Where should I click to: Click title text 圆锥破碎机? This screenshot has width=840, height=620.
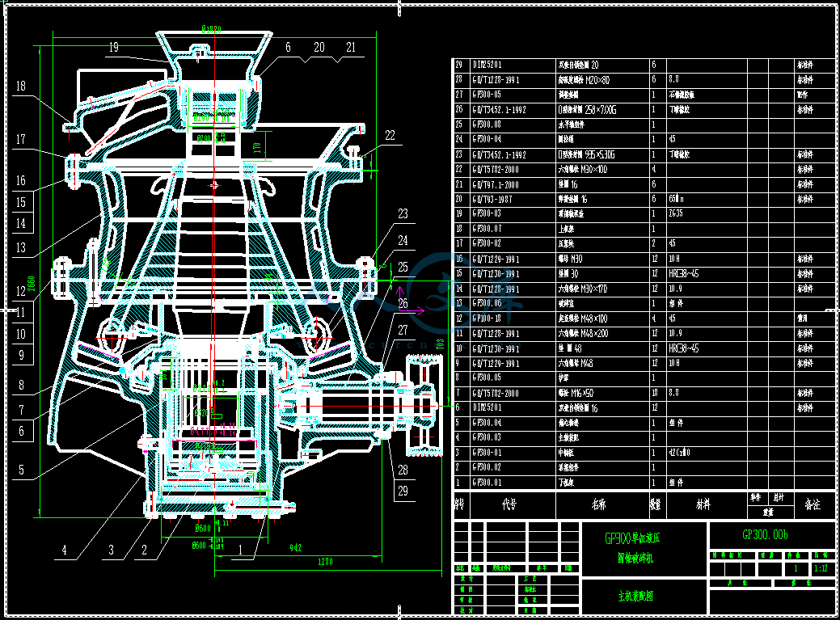[635, 558]
